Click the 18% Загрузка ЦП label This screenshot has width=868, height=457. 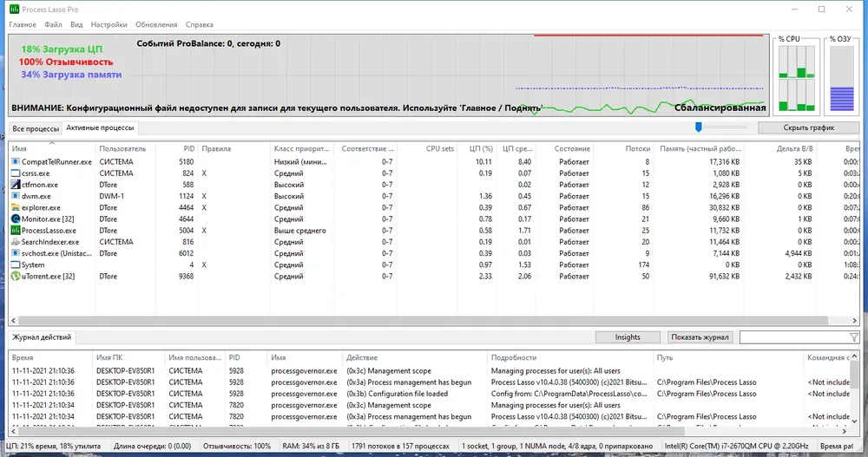point(62,49)
